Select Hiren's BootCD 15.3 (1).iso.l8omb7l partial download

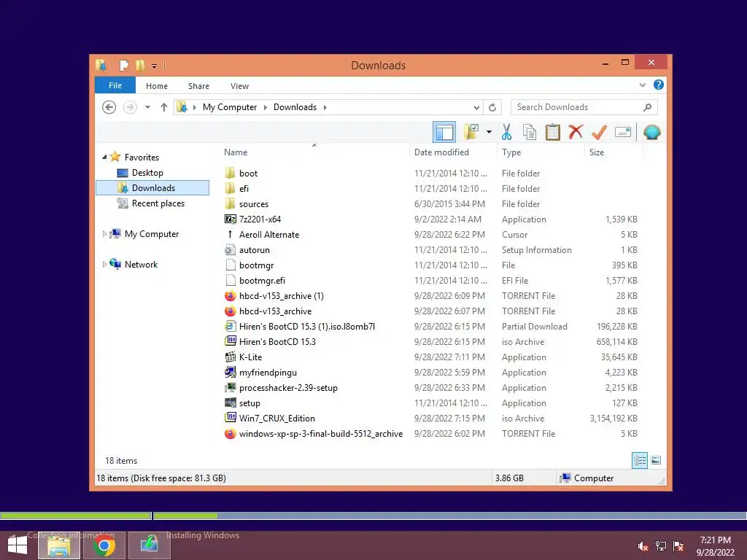[x=307, y=326]
